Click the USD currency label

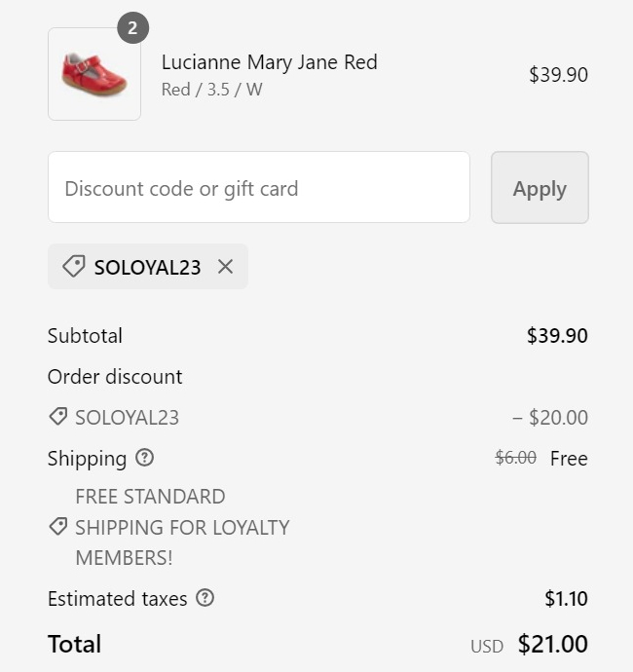click(487, 647)
